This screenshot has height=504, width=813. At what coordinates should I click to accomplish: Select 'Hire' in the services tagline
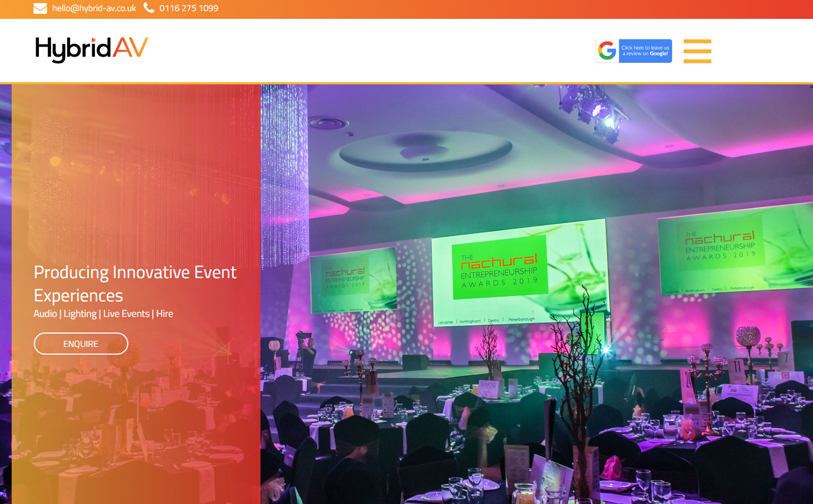point(165,314)
